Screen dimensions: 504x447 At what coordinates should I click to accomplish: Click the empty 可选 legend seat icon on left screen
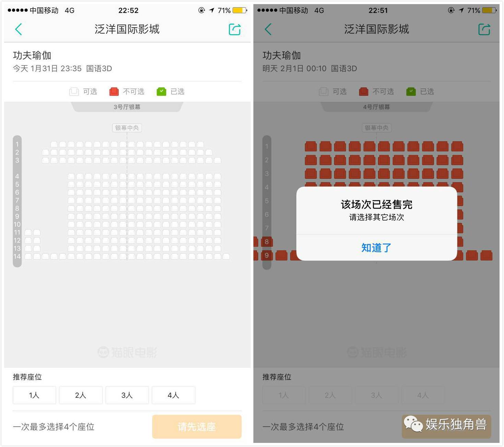74,92
